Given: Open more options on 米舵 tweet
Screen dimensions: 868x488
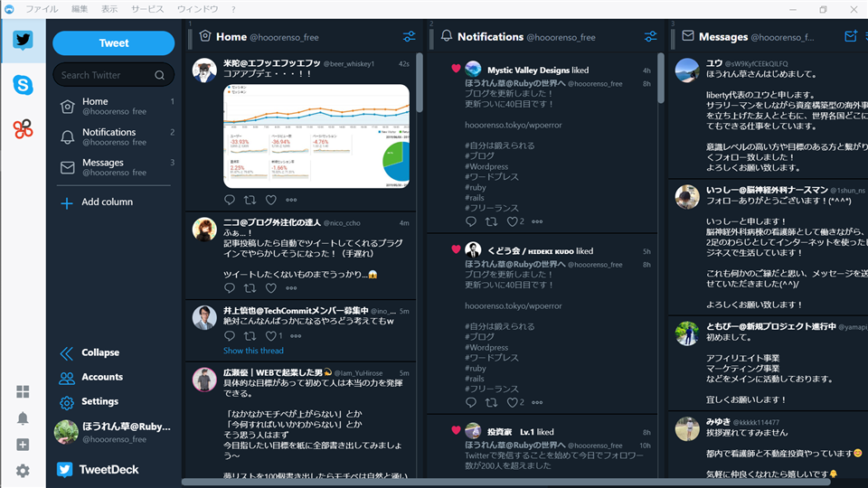Looking at the screenshot, I should 291,200.
